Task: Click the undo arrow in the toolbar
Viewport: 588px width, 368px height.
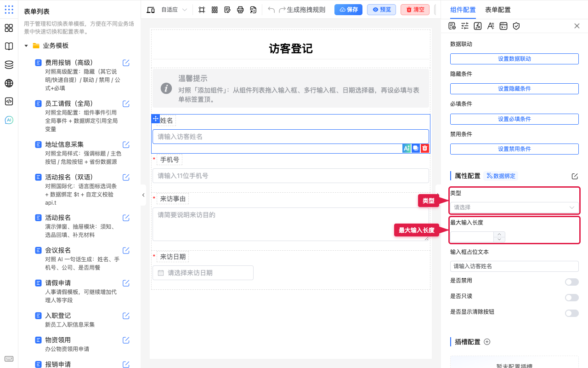Action: click(271, 10)
